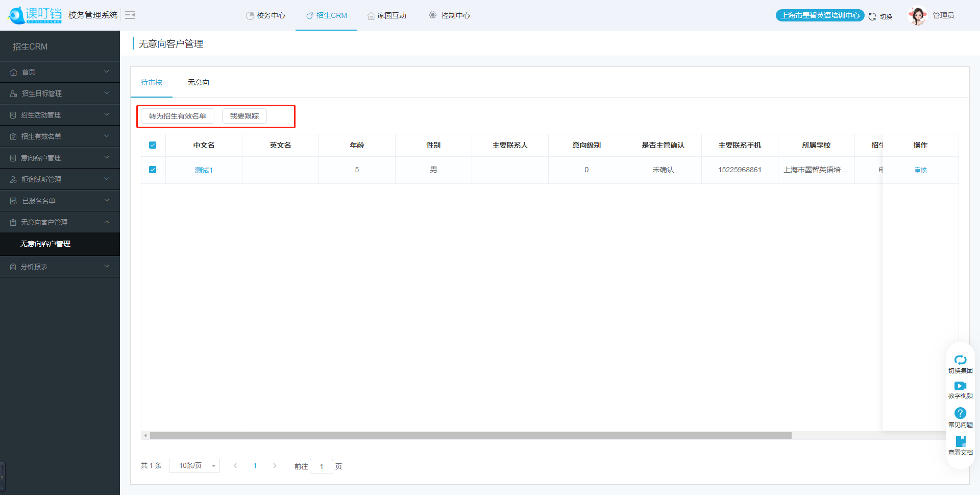Image resolution: width=980 pixels, height=495 pixels.
Task: Click the 控制中心 gear icon
Action: [x=433, y=15]
